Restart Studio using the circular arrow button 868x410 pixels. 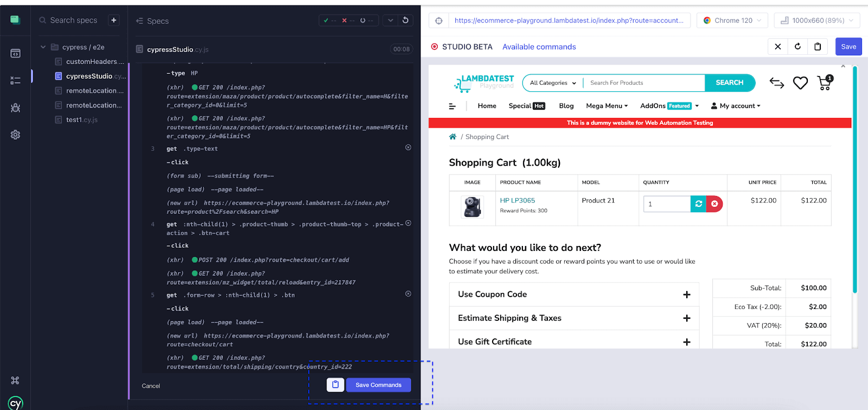click(x=797, y=47)
